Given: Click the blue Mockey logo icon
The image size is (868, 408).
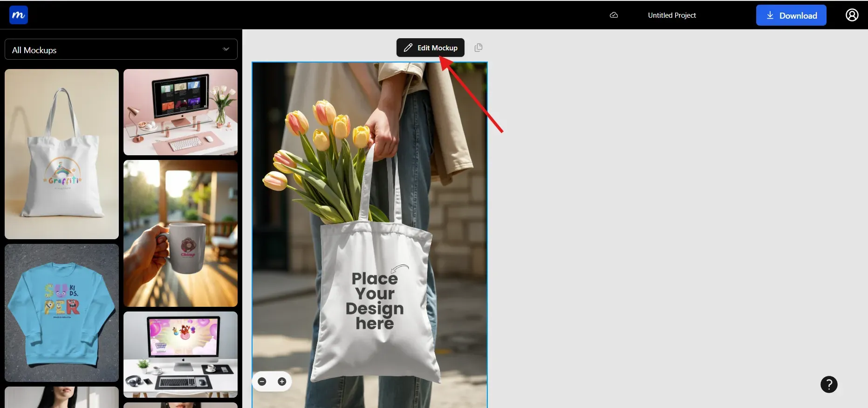Looking at the screenshot, I should (x=19, y=15).
